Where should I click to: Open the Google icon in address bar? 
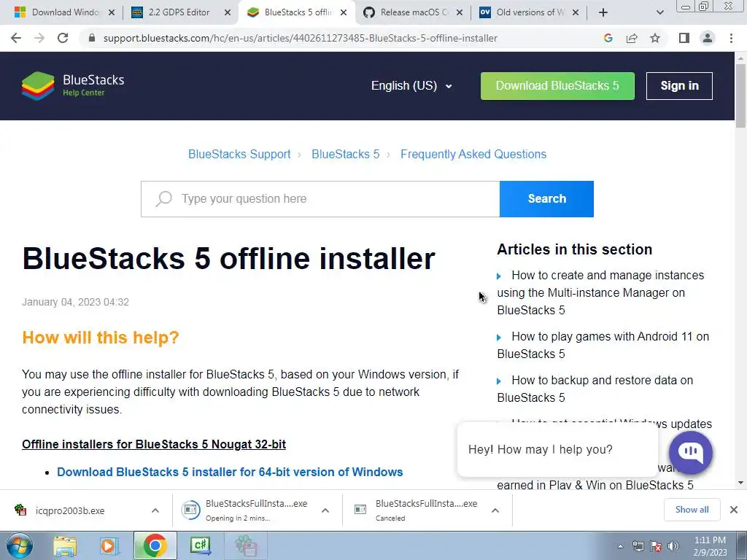coord(608,38)
